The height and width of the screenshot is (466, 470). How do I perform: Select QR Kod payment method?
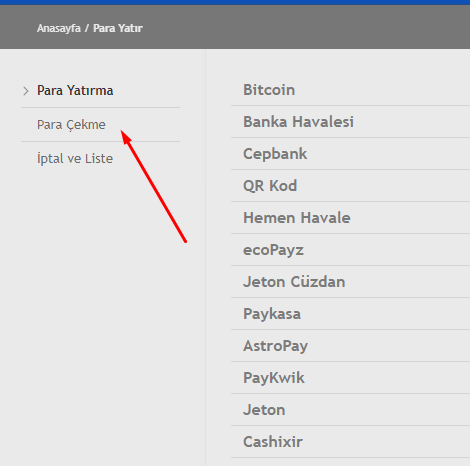350,186
